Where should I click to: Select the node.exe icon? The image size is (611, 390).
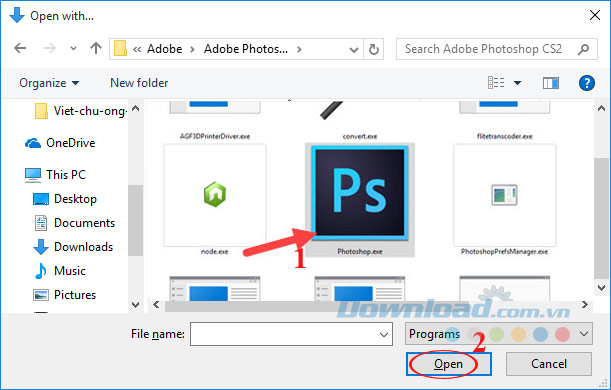point(215,194)
